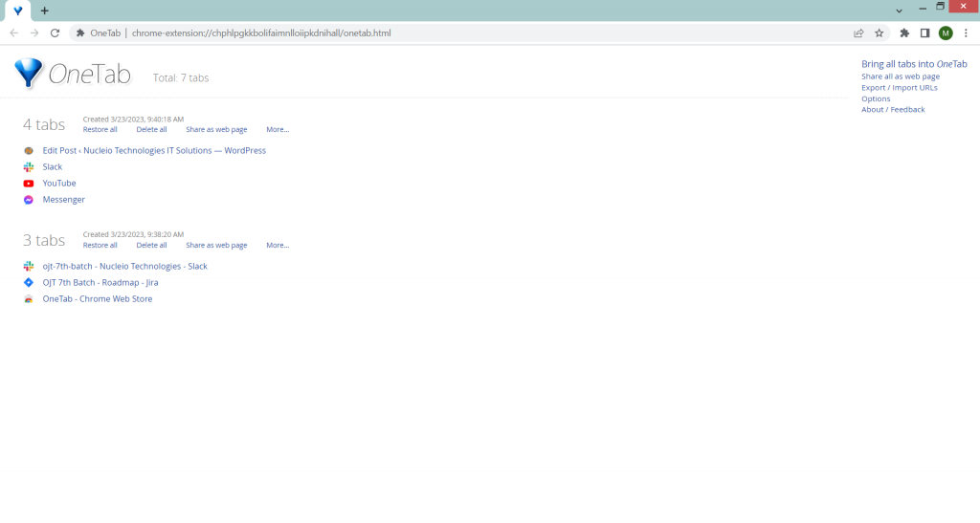
Task: Toggle the browser side panel icon
Action: pos(925,33)
